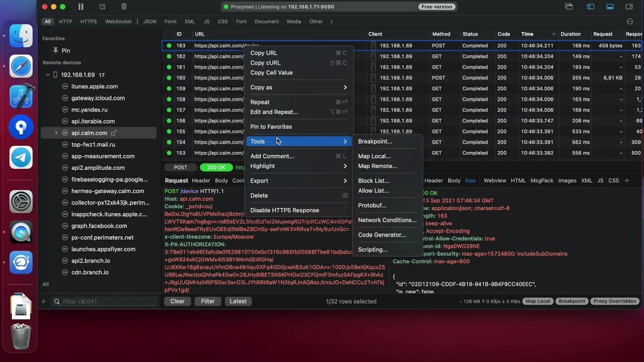
Task: Open the Export submenu
Action: [x=299, y=181]
